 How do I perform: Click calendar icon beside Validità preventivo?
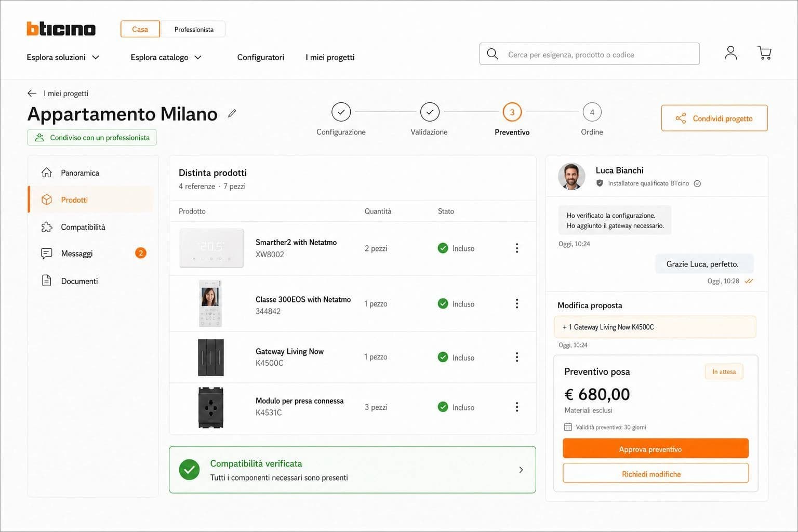568,427
